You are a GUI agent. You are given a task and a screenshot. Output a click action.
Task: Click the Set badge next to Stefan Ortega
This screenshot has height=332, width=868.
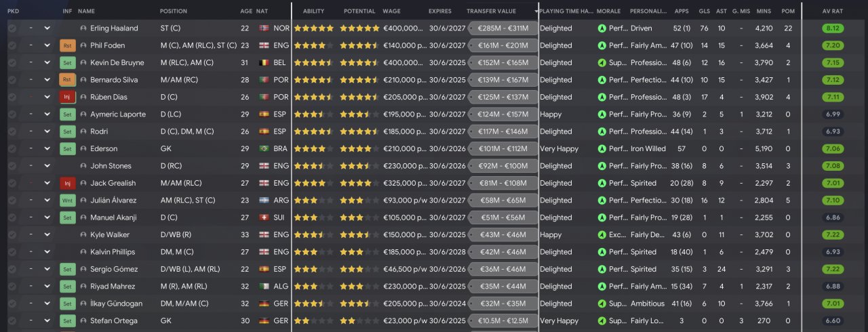[67, 321]
